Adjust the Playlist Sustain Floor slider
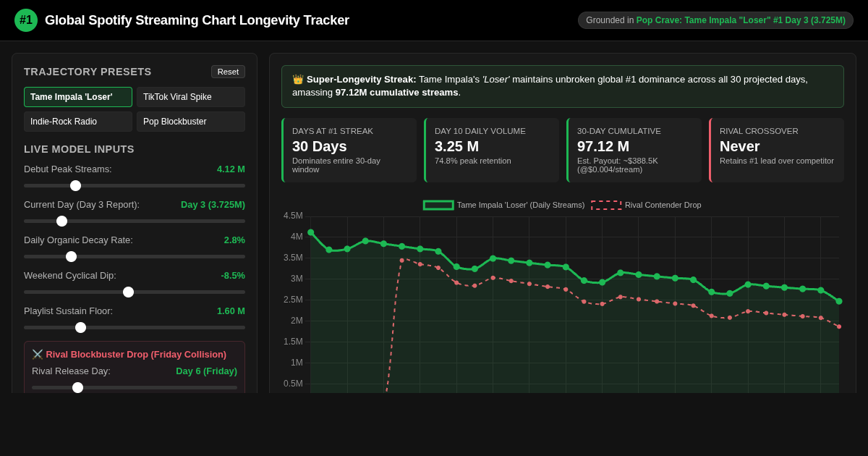 (135, 327)
